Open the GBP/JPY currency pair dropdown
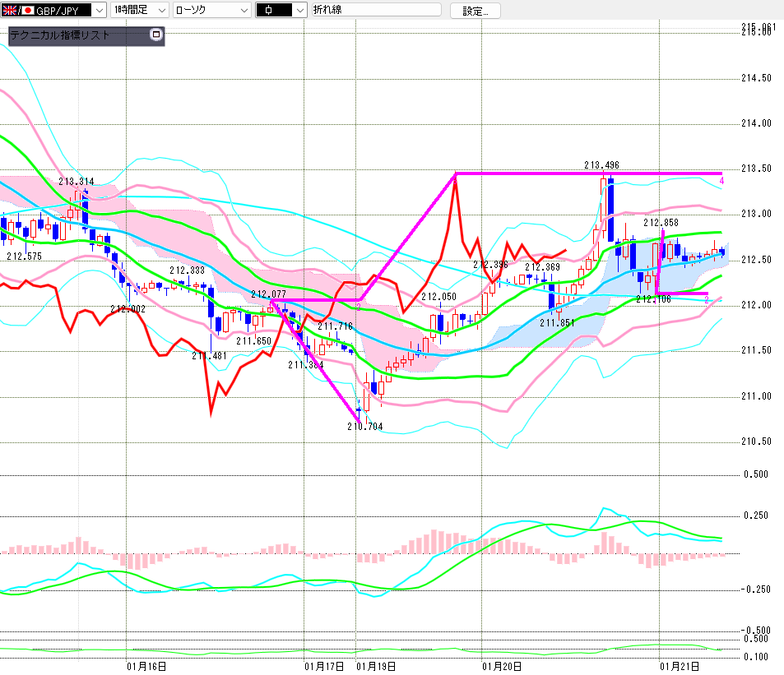The height and width of the screenshot is (675, 784). [x=100, y=11]
